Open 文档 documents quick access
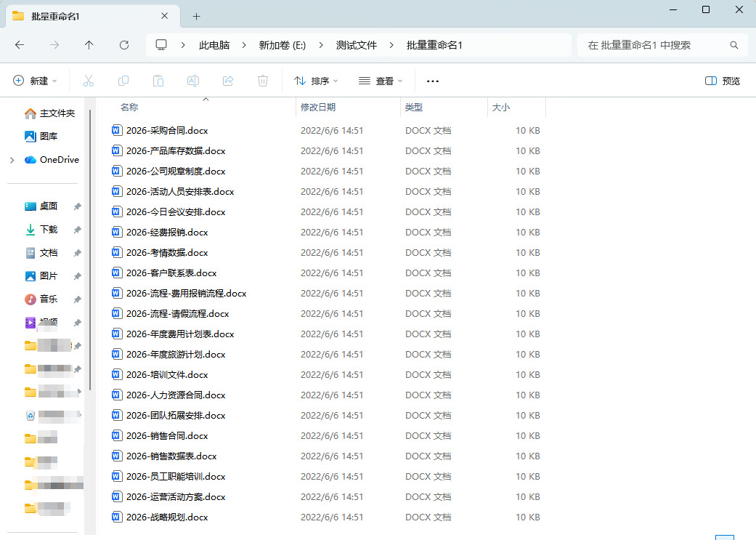 41,252
